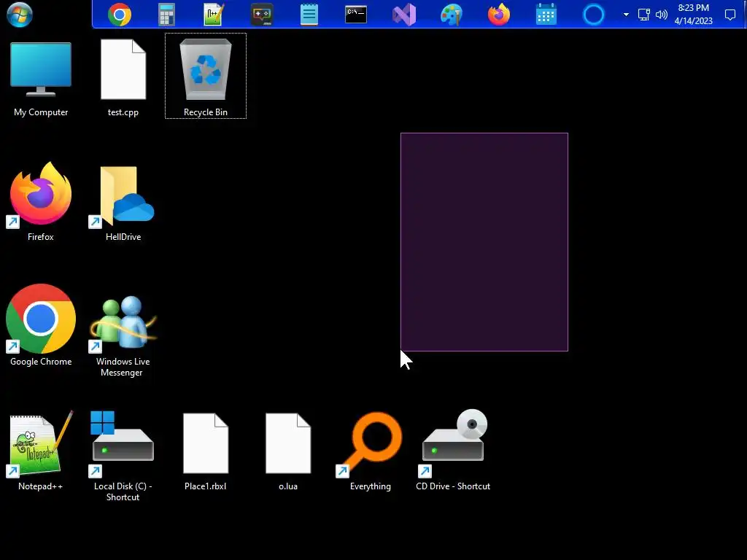Launch Firefox from the taskbar
The height and width of the screenshot is (560, 747).
[x=499, y=15]
